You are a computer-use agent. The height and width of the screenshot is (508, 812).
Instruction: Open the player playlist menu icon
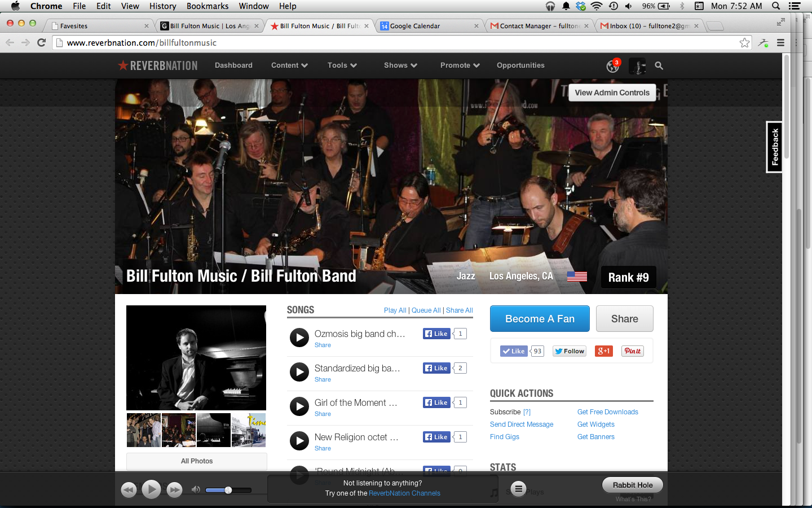(519, 489)
